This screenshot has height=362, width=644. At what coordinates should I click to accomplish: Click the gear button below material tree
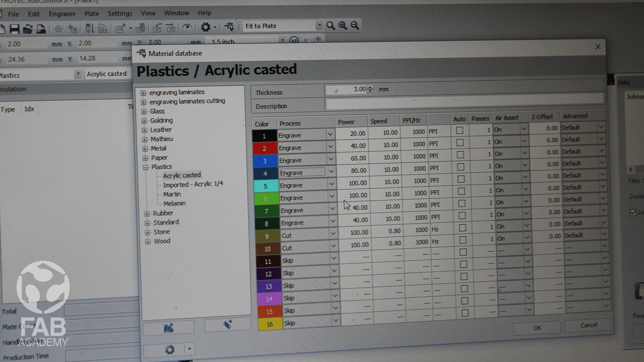pos(170,350)
